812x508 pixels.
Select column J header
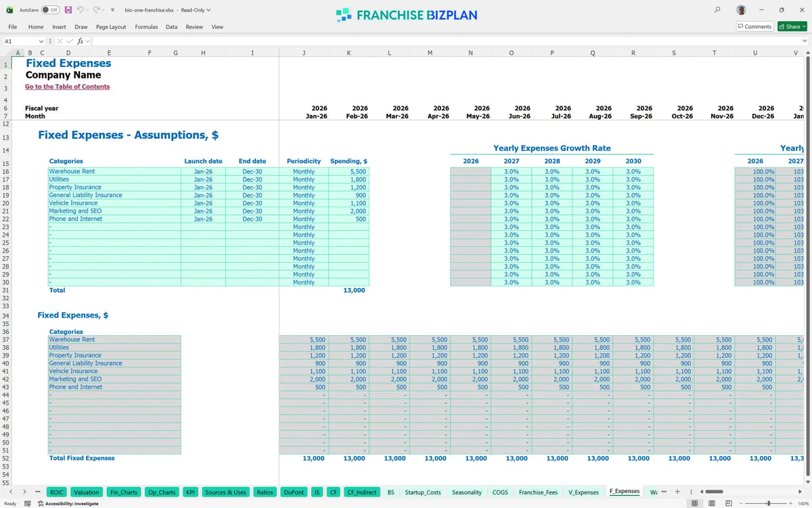coord(304,53)
